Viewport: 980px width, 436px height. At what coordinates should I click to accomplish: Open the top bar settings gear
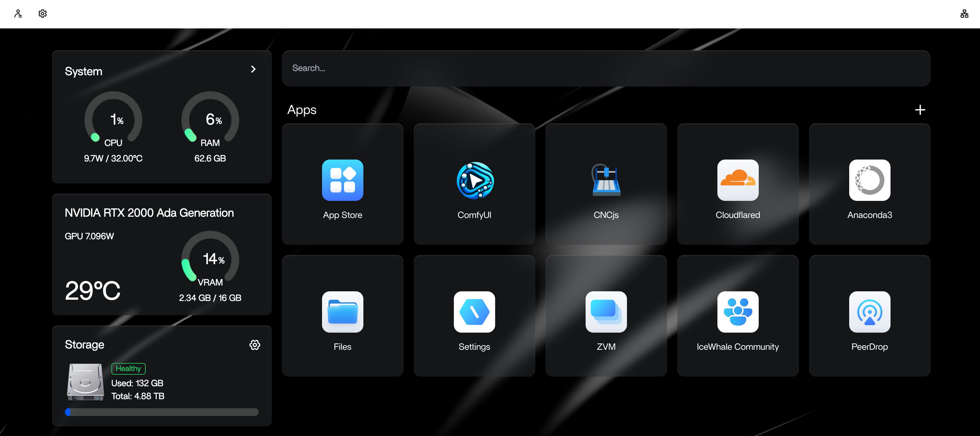[43, 14]
